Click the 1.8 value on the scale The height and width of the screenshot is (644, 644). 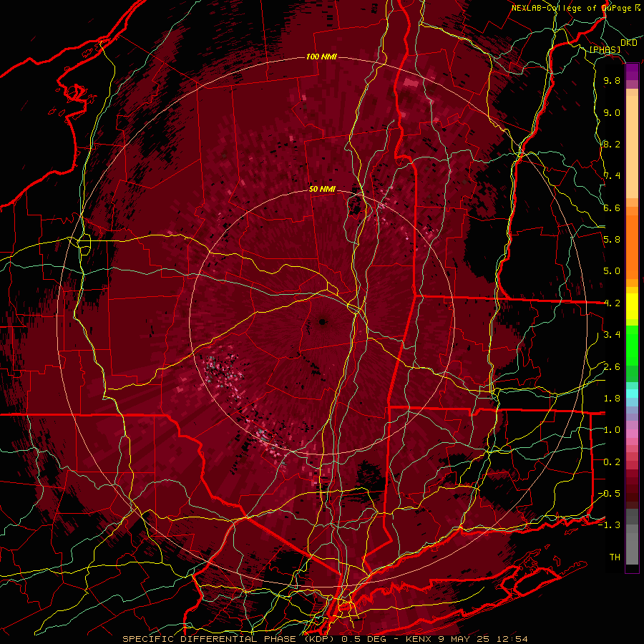[x=612, y=399]
